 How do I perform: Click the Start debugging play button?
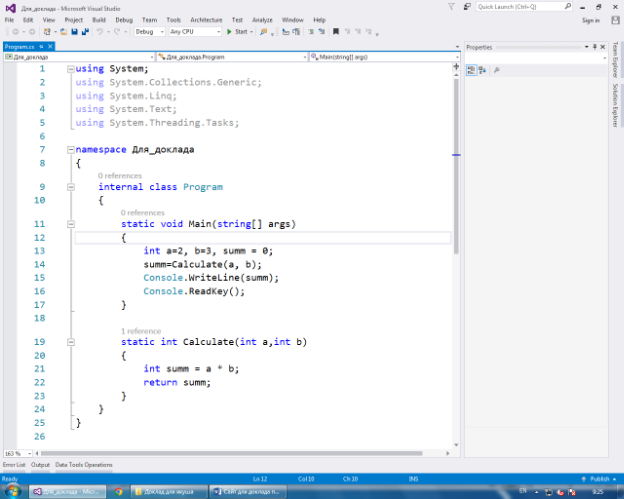(x=229, y=32)
